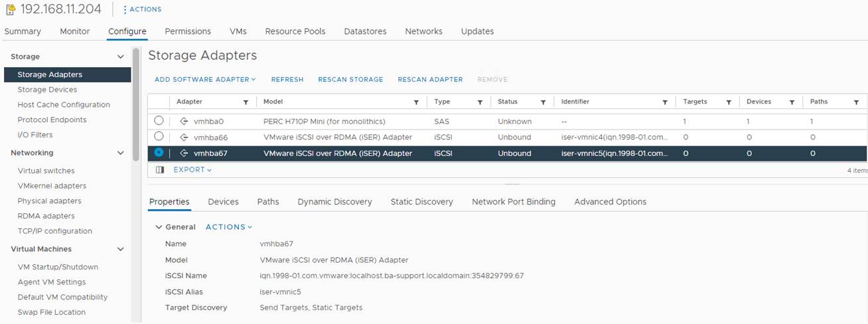Collapse the Storage sidebar section
Screen dimensions: 868x324
tap(120, 57)
